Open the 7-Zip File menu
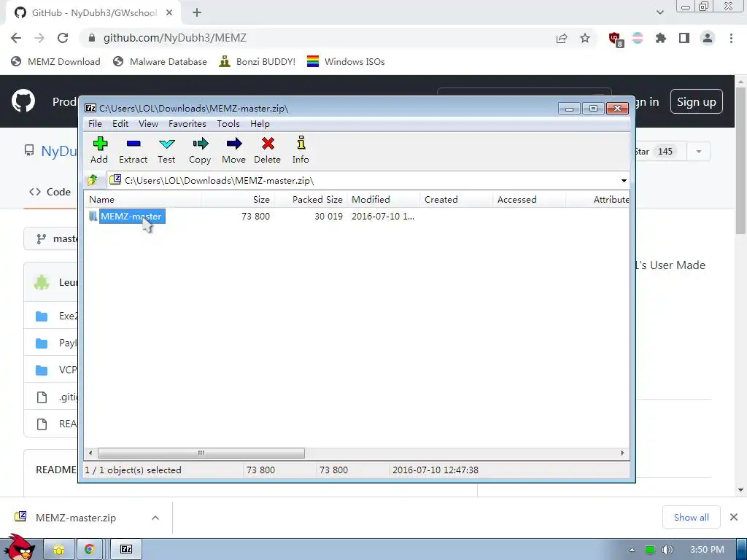747x560 pixels. click(95, 124)
